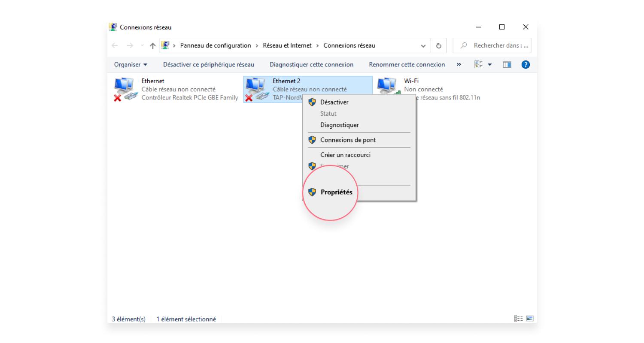
Task: Maximize the Connexions réseau window
Action: click(502, 27)
